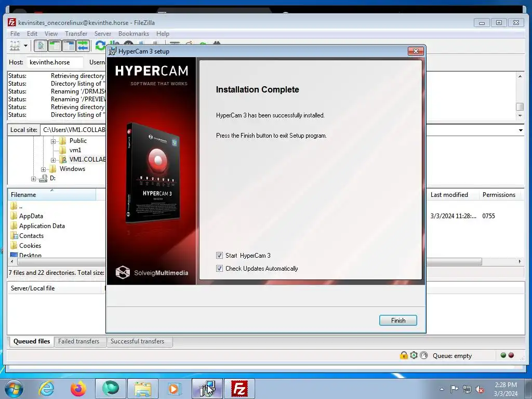This screenshot has width=532, height=399.
Task: Open FileZilla Edit menu
Action: [x=32, y=34]
